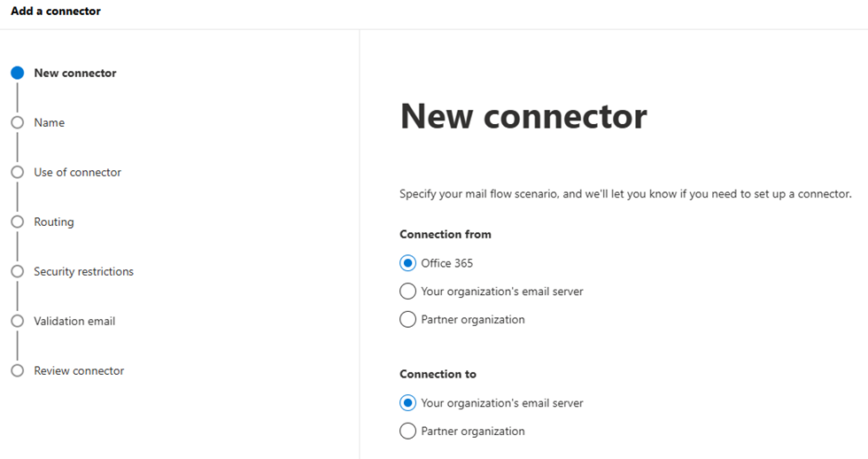The height and width of the screenshot is (459, 868).
Task: Go to the Name step label
Action: point(50,123)
